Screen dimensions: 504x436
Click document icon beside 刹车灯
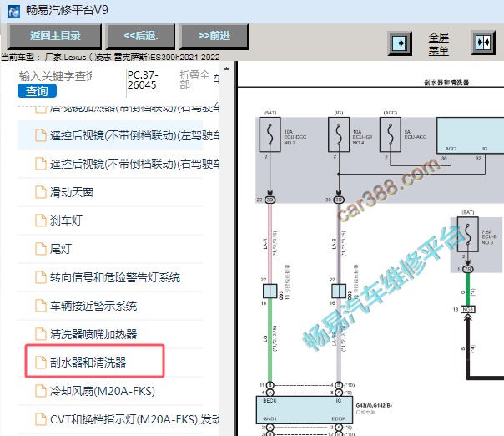(x=41, y=221)
